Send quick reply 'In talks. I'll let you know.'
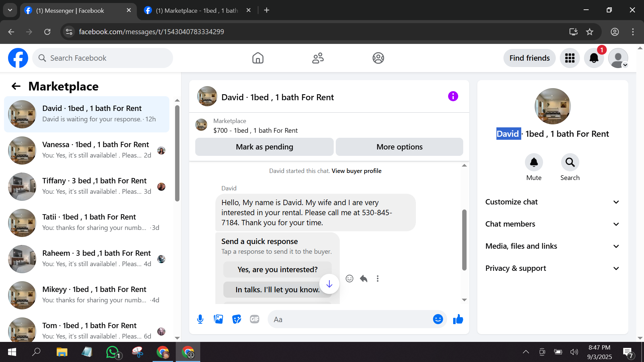The image size is (644, 362). point(277,290)
